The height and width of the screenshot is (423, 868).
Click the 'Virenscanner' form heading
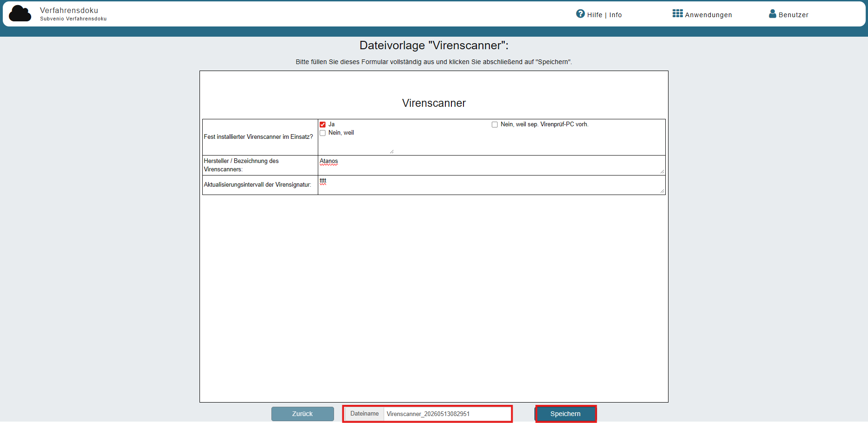coord(434,103)
